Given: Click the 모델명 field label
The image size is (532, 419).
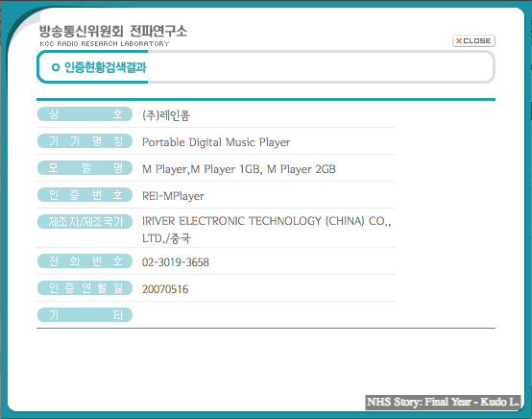Looking at the screenshot, I should (x=85, y=168).
